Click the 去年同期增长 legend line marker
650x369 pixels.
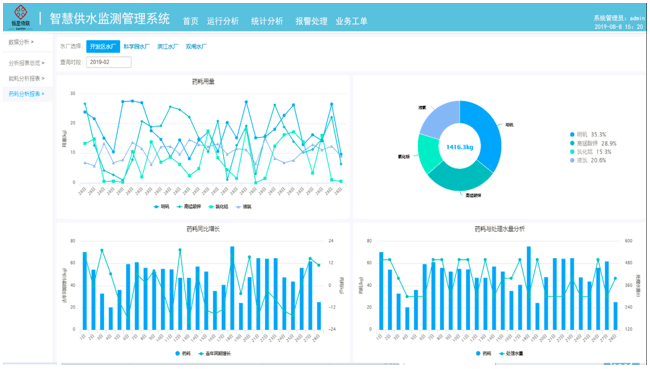click(201, 354)
